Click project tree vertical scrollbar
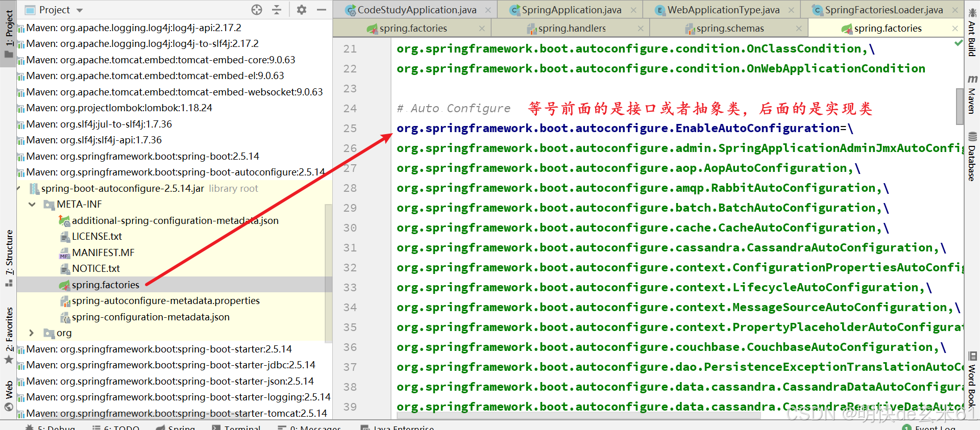 (328, 273)
